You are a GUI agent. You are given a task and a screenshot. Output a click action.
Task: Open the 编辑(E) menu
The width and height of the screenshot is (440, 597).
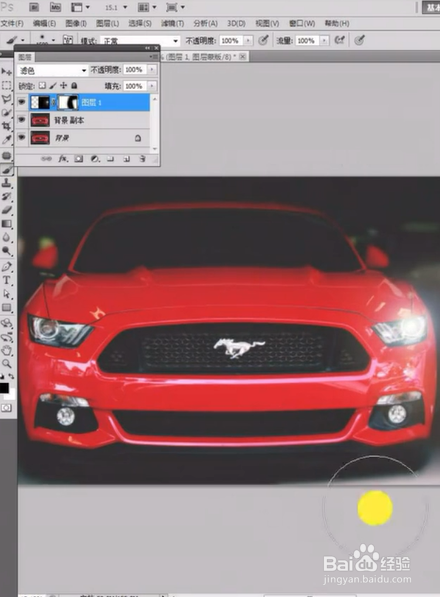(44, 23)
